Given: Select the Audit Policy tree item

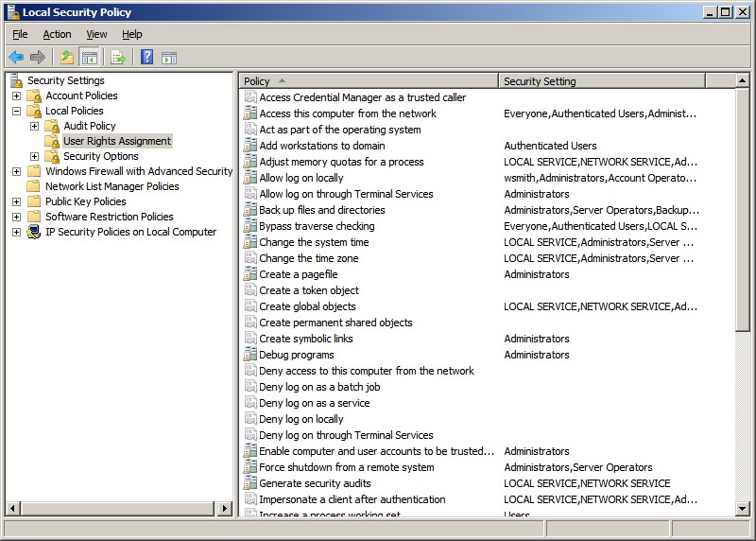Looking at the screenshot, I should tap(90, 126).
